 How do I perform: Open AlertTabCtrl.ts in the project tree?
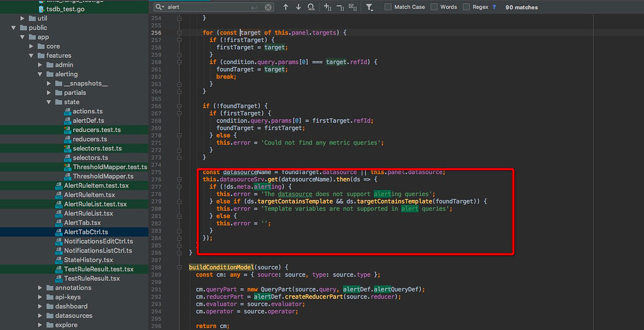click(x=86, y=232)
